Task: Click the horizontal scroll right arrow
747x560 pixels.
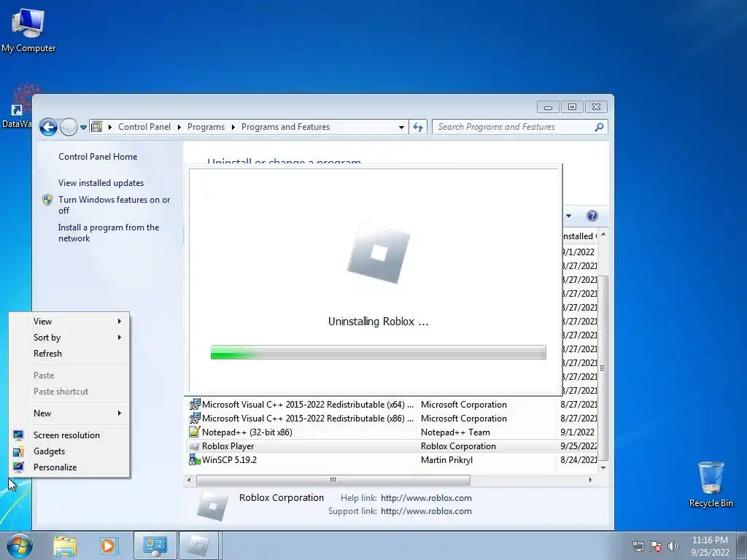Action: [590, 480]
